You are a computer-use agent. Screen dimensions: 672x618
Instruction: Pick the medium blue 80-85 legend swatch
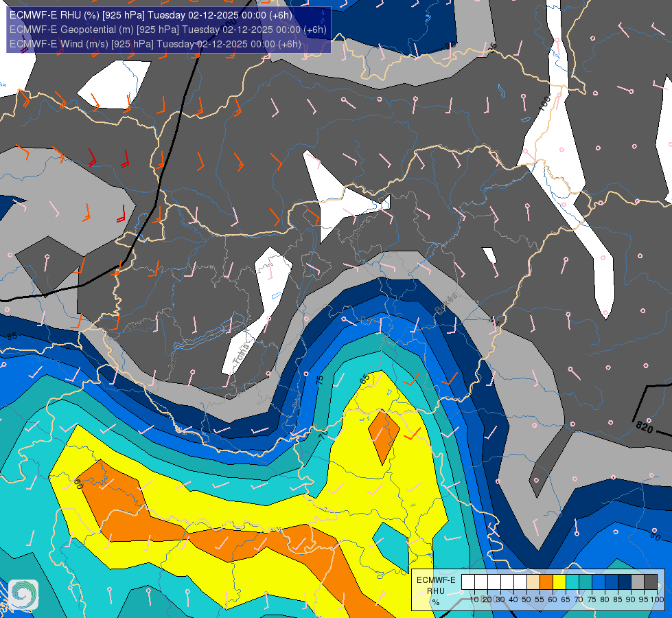(612, 582)
